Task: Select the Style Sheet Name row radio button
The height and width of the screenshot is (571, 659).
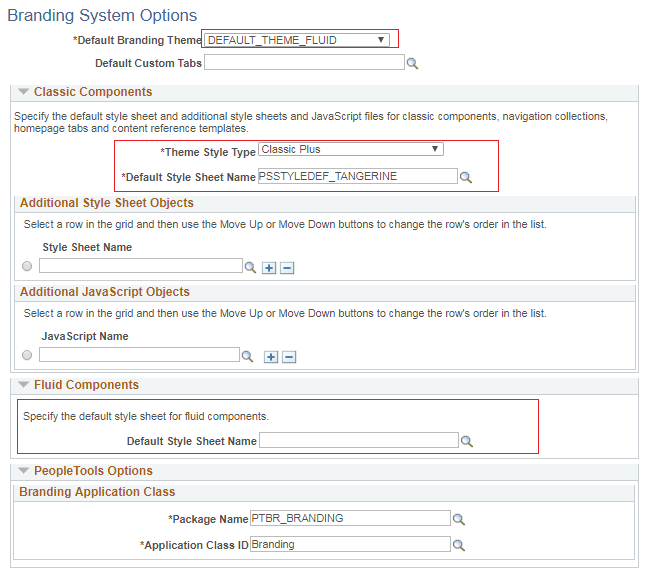Action: [x=27, y=267]
